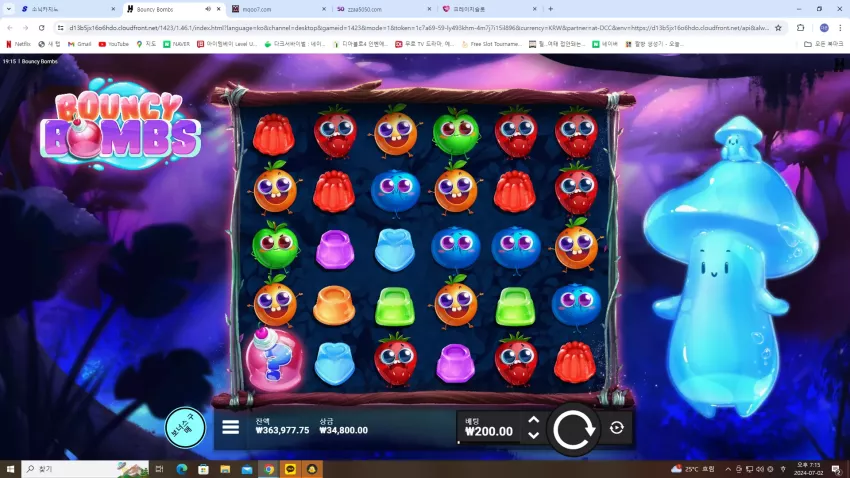850x478 pixels.
Task: Open File Explorer from the taskbar
Action: [225, 469]
